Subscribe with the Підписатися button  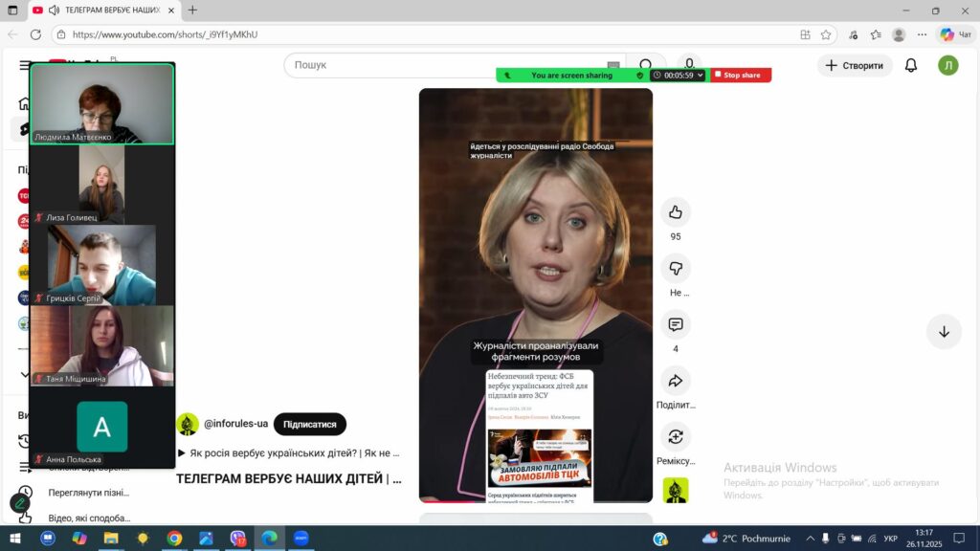coord(309,424)
